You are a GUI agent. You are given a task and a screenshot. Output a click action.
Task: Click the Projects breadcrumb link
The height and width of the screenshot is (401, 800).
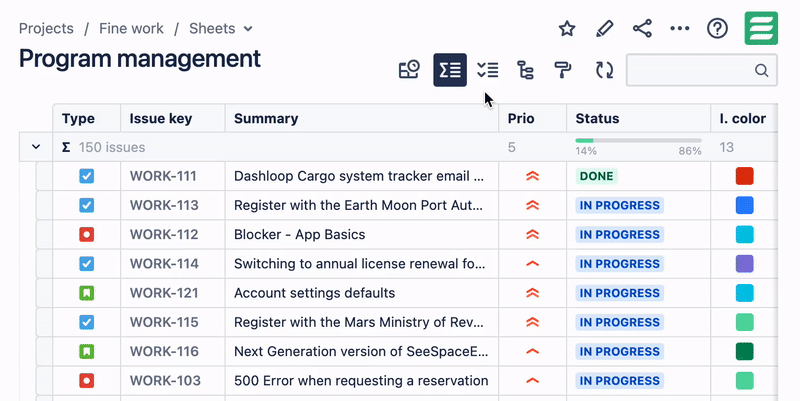(x=46, y=28)
